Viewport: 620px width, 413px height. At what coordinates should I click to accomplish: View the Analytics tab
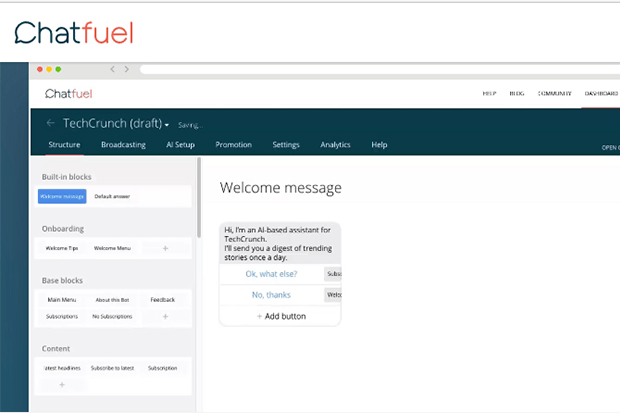[335, 145]
